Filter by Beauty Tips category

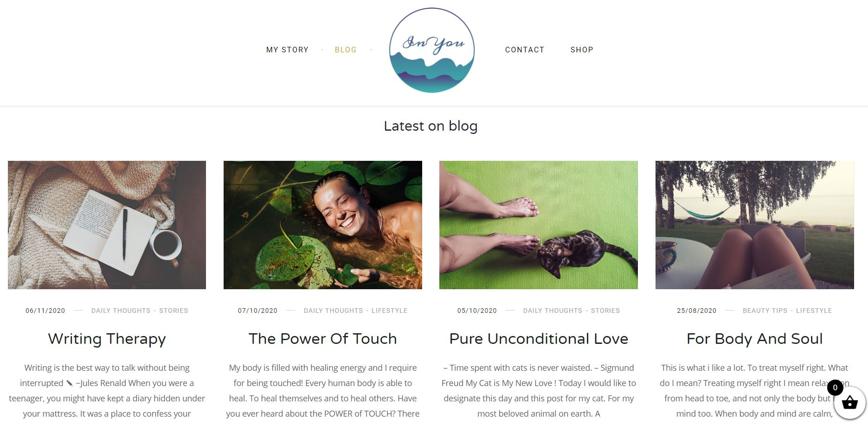[765, 311]
